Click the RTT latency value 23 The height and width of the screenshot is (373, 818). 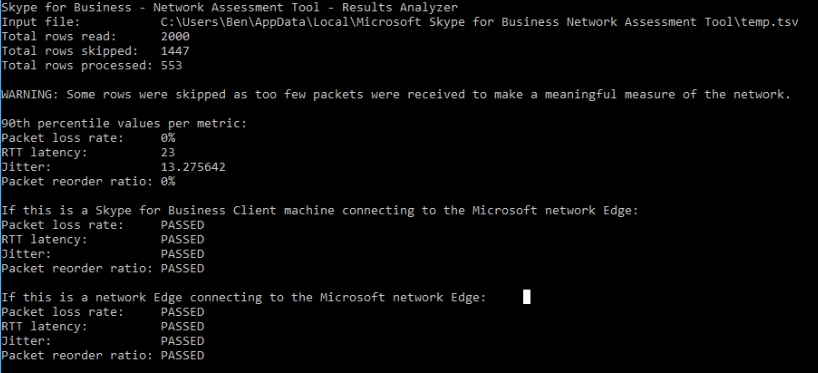[x=168, y=153]
